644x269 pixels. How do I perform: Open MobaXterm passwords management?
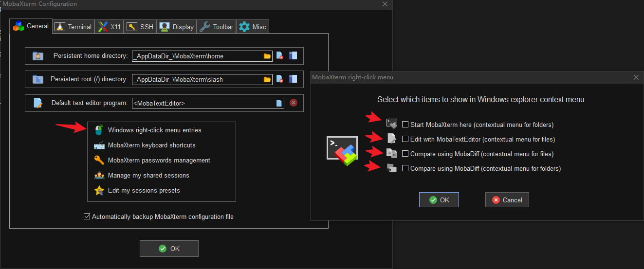click(x=159, y=161)
